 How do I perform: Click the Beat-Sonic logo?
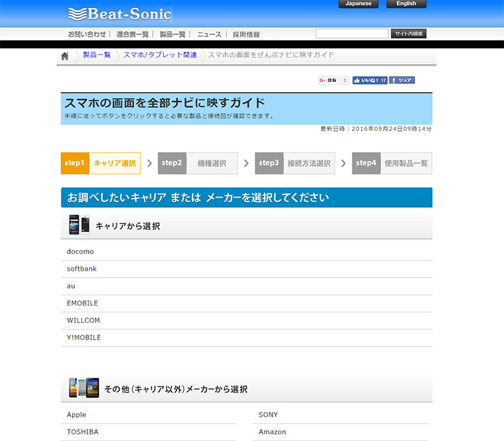[x=120, y=14]
